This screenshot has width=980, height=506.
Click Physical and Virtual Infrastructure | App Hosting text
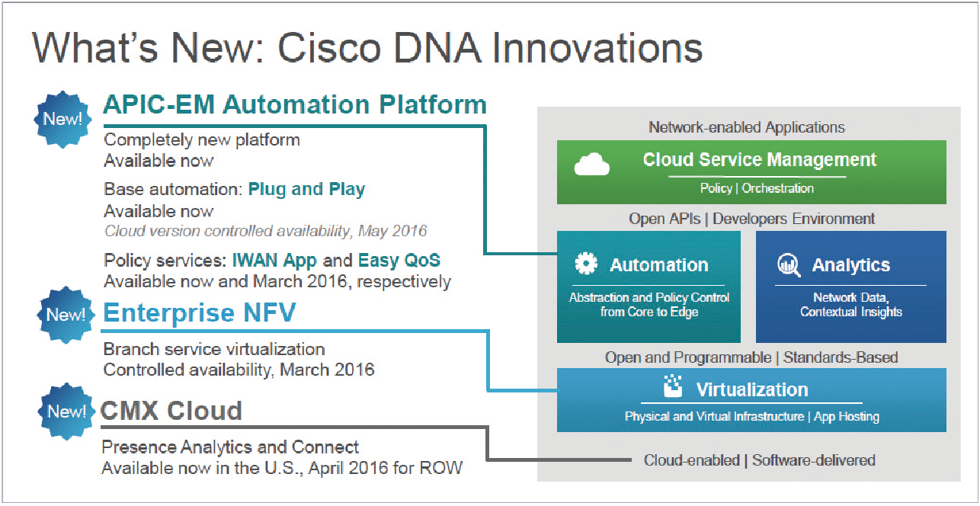pyautogui.click(x=752, y=417)
